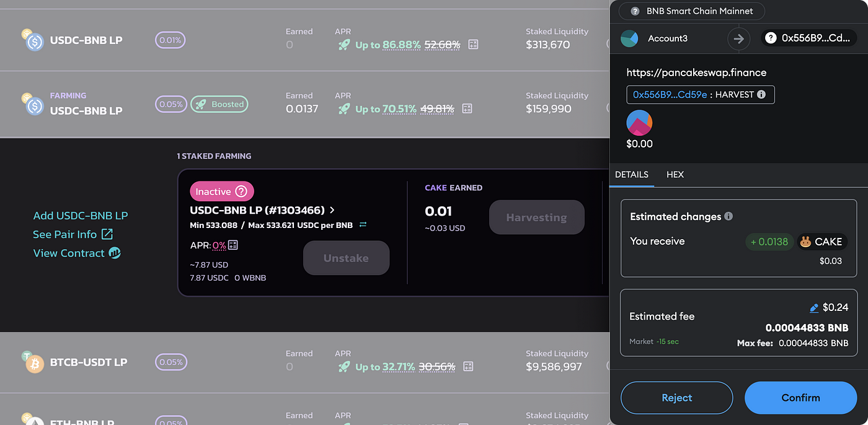Click the disabled Unstake button
868x425 pixels.
346,258
